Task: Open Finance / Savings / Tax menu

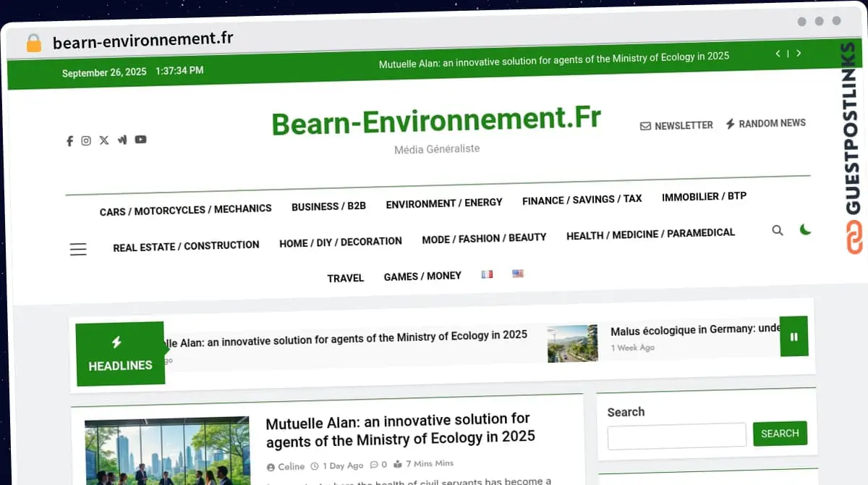Action: (x=582, y=200)
